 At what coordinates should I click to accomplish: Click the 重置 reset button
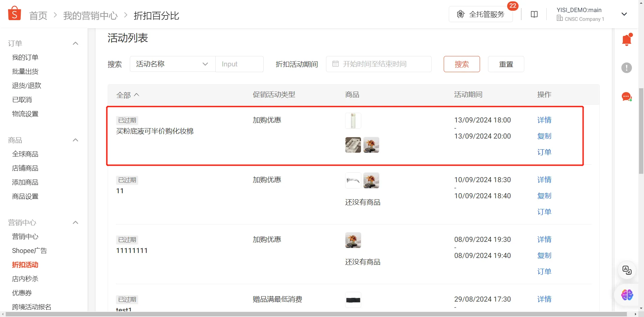506,64
